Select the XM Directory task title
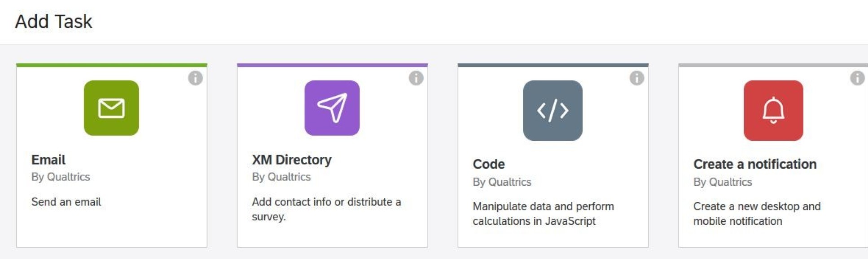The width and height of the screenshot is (868, 259). click(292, 160)
